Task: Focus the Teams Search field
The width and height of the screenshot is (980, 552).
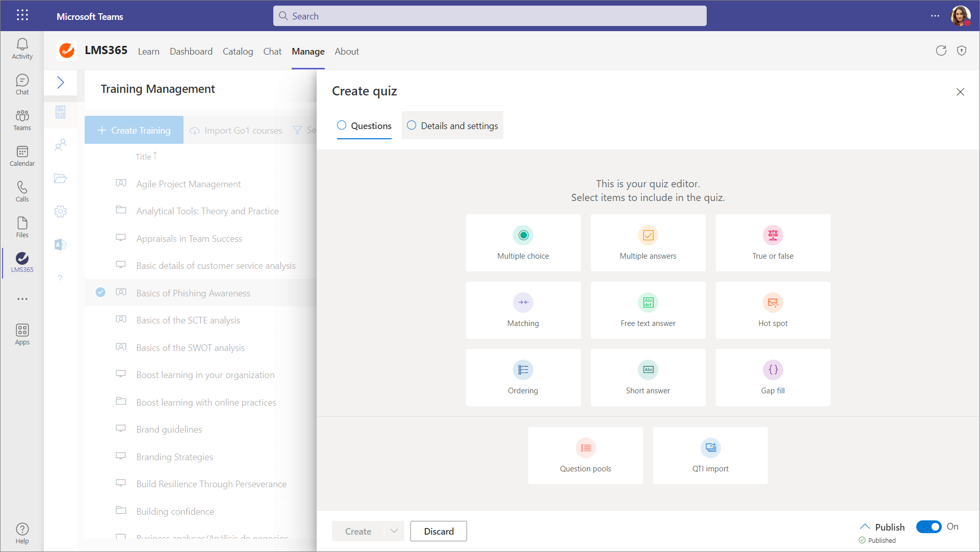Action: pyautogui.click(x=489, y=16)
